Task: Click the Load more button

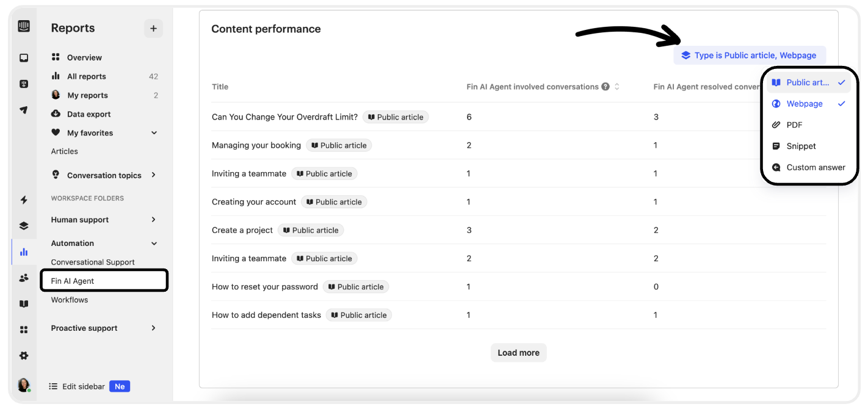Action: [519, 353]
